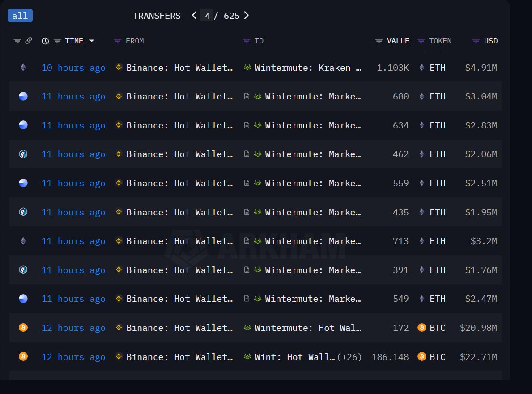Image resolution: width=532 pixels, height=394 pixels.
Task: Open Binance: Hot Wallet sender on $4.91M row
Action: (179, 68)
